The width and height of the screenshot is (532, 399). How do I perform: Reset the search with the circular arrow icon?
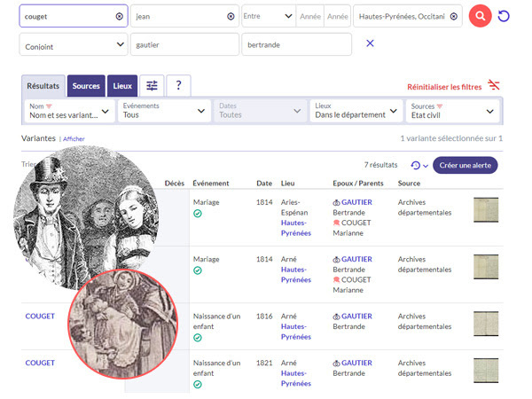[505, 16]
